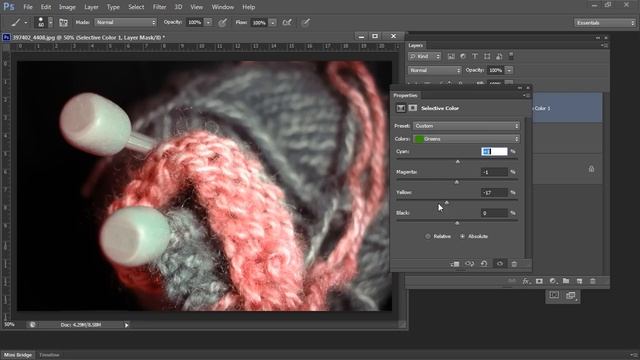Enable airbrush mode icon

pyautogui.click(x=287, y=22)
